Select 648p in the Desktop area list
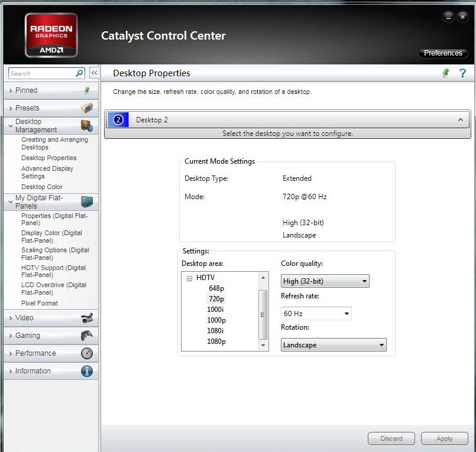Image resolution: width=476 pixels, height=452 pixels. point(216,288)
